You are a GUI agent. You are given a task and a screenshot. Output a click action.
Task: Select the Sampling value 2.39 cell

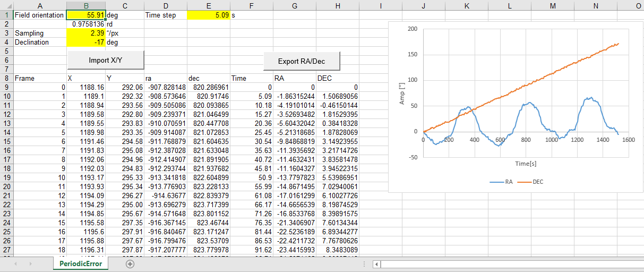pyautogui.click(x=86, y=33)
